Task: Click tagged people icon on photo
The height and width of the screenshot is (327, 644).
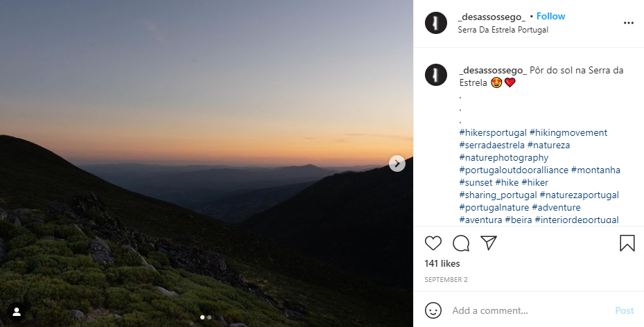Action: pos(17,311)
